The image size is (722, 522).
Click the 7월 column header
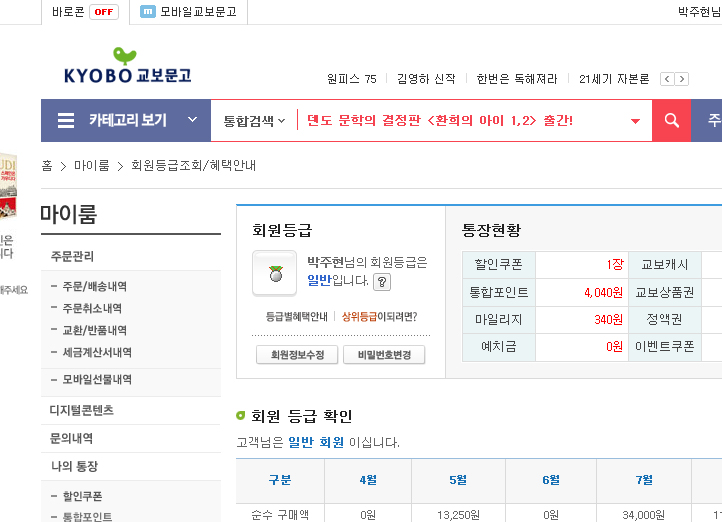pyautogui.click(x=644, y=480)
